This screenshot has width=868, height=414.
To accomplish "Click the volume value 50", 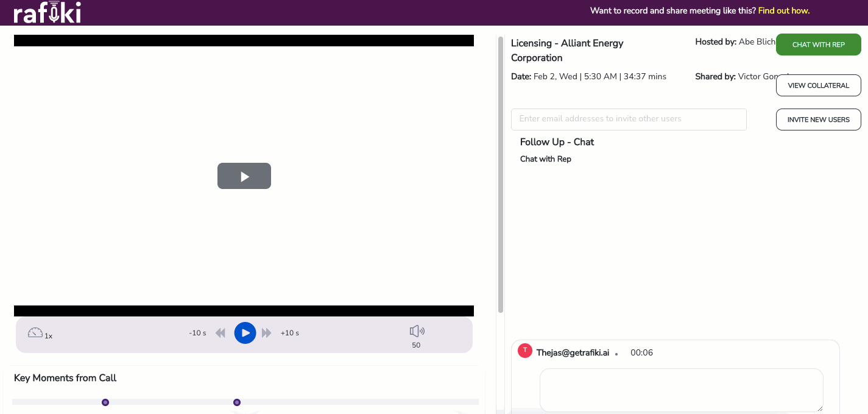I will [416, 345].
